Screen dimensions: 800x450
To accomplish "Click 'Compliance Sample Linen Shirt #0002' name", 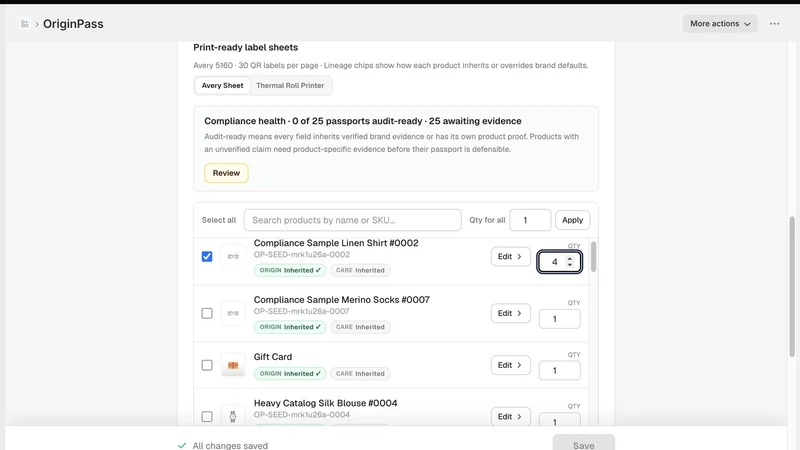I will point(336,243).
